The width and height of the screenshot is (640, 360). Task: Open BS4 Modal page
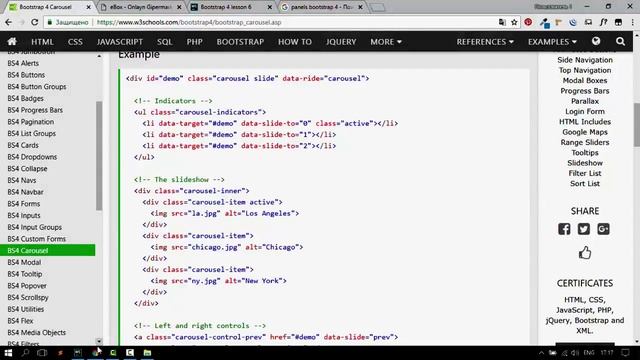[24, 262]
